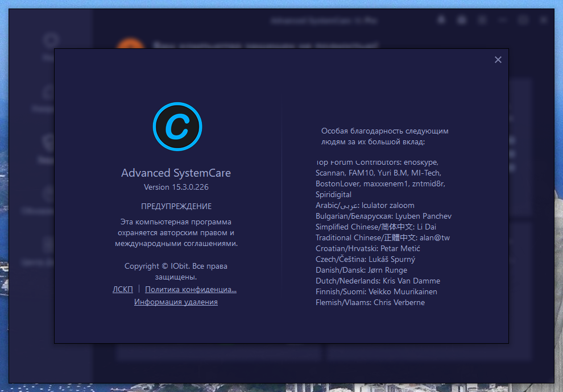Select the Traditional Chinese alan@tw credit
This screenshot has width=563, height=392.
pyautogui.click(x=382, y=237)
